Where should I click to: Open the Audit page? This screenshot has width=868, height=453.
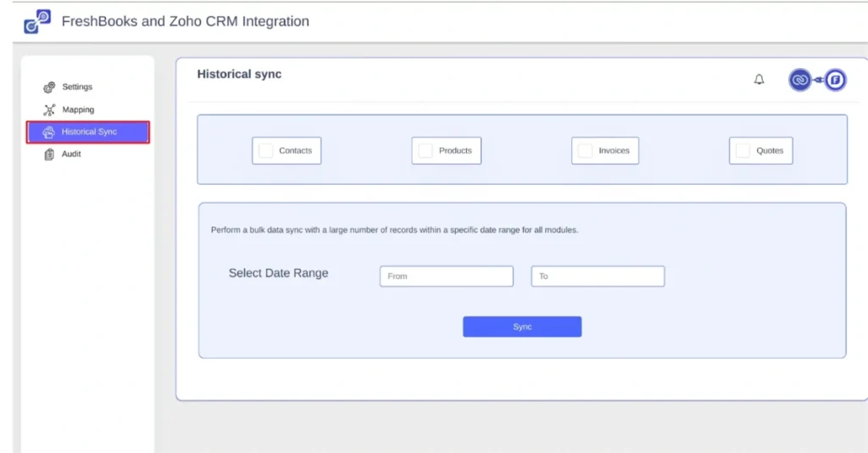71,154
